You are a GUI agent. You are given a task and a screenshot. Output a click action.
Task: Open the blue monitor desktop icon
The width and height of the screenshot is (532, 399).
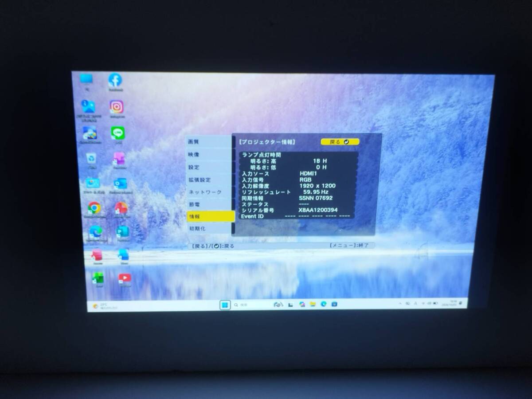pos(86,79)
